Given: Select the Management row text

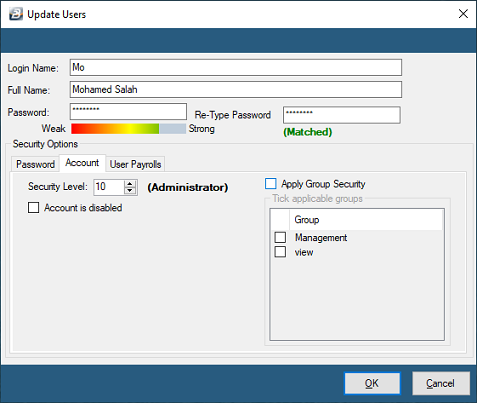Looking at the screenshot, I should click(x=321, y=238).
